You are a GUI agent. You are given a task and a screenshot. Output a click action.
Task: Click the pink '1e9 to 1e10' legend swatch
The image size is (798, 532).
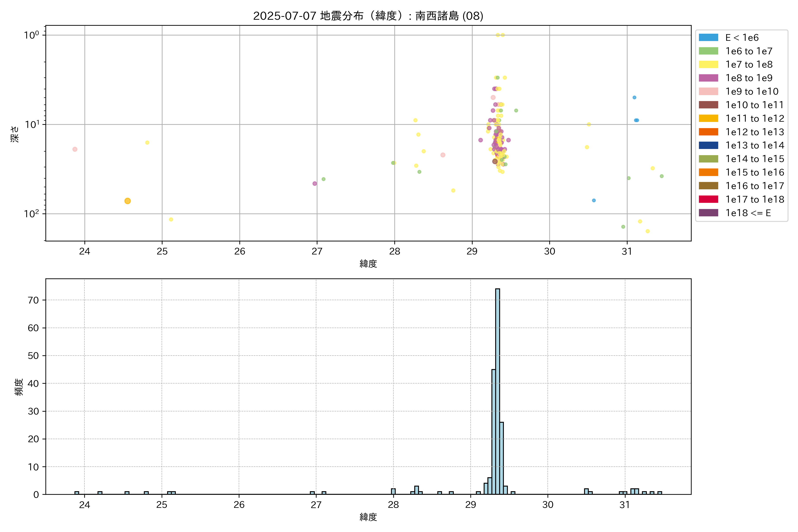click(x=708, y=92)
